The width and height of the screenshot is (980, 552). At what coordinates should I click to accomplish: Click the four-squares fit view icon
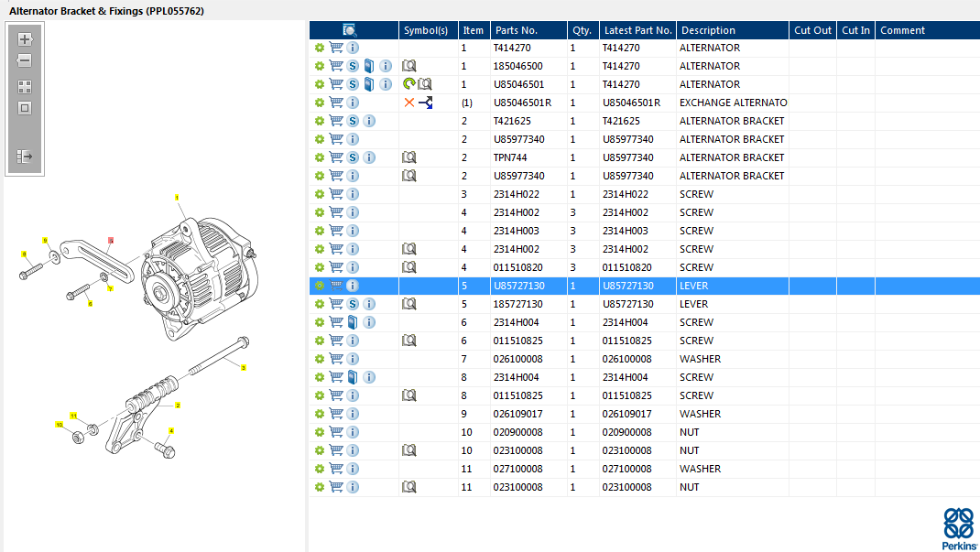tap(25, 87)
